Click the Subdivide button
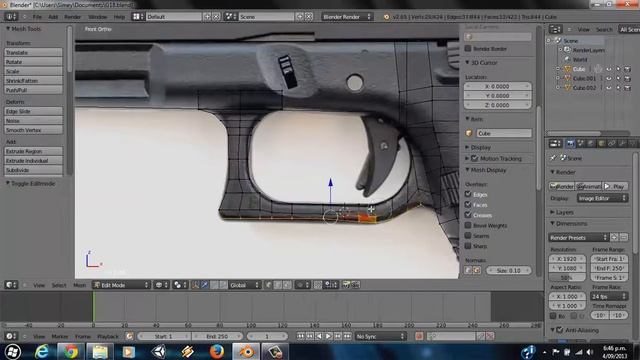Screen dimensions: 640x360 [33, 170]
